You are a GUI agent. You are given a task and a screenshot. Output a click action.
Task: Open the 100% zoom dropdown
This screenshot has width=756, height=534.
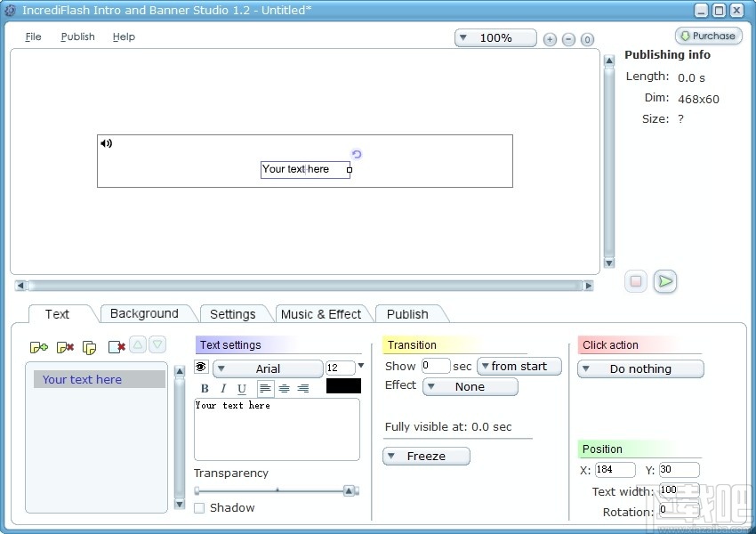[495, 38]
